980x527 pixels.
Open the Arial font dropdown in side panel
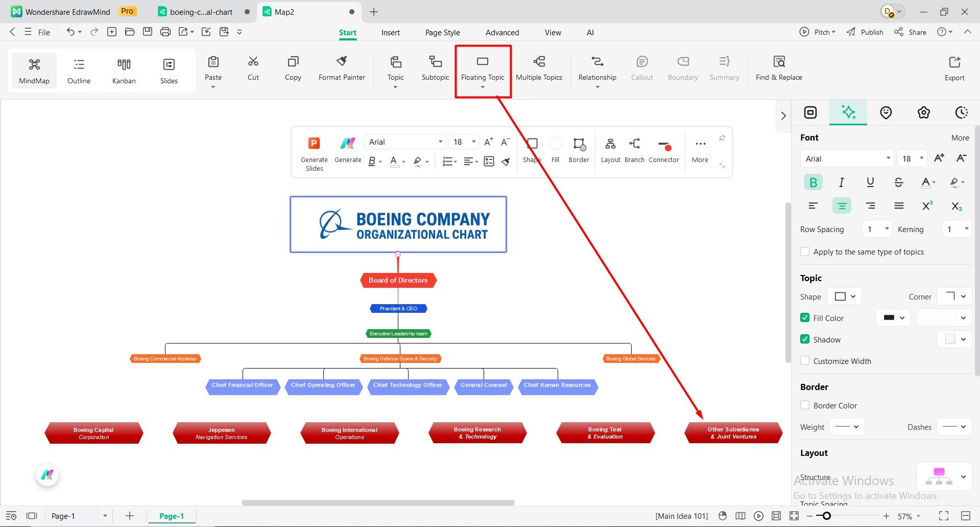point(847,158)
